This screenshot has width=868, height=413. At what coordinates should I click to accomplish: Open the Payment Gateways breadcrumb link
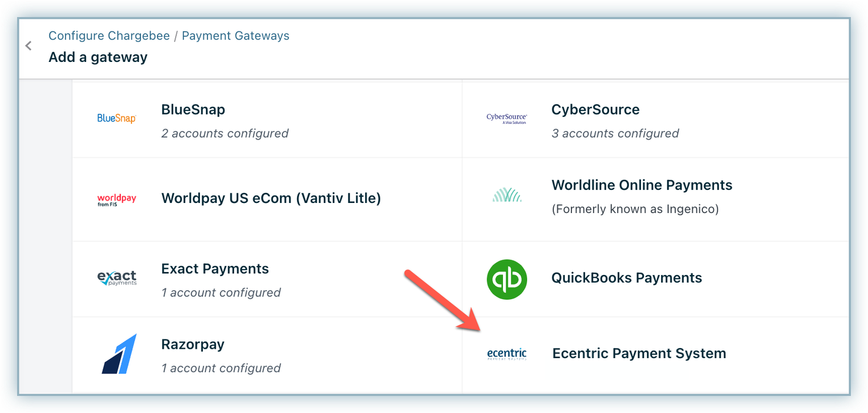(235, 36)
